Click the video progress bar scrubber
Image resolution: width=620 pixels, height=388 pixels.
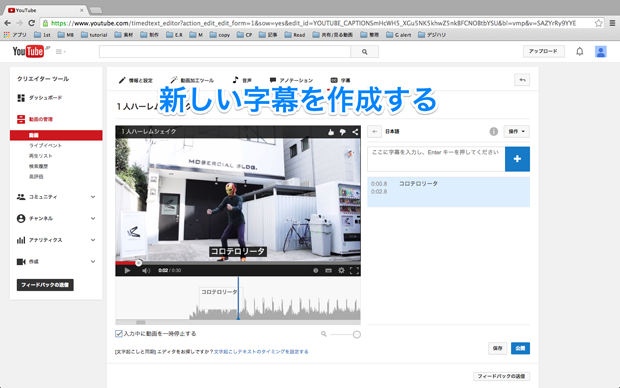[x=138, y=263]
